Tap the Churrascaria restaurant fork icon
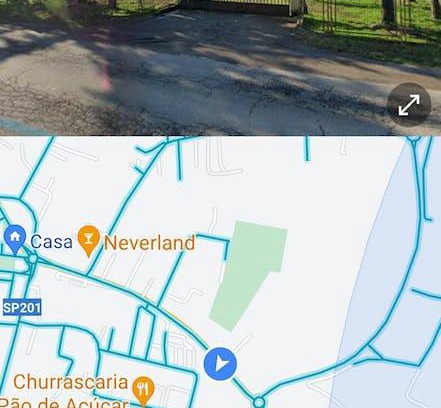The width and height of the screenshot is (441, 408). tap(143, 391)
